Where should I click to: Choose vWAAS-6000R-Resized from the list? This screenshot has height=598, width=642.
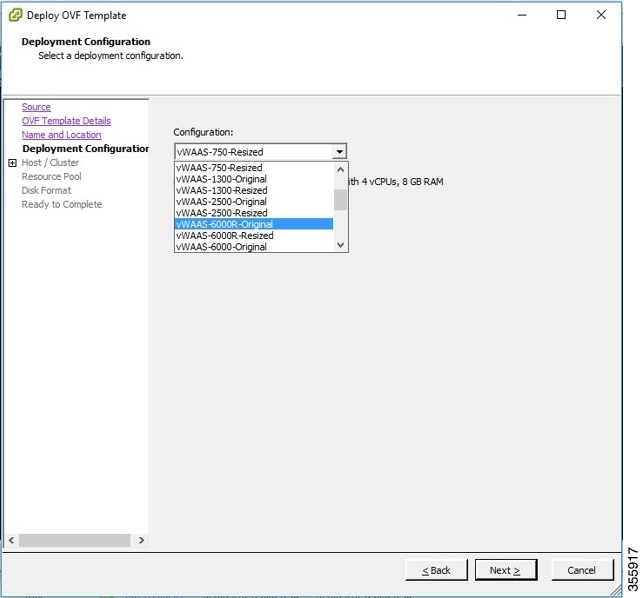(254, 236)
